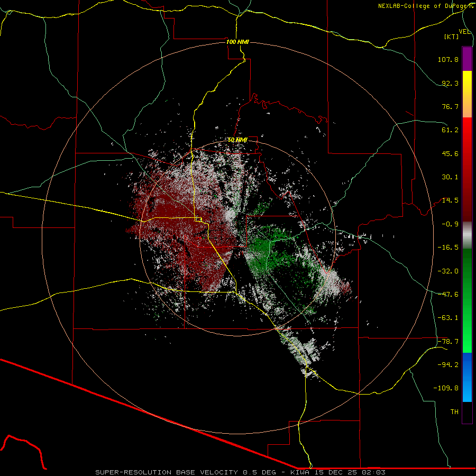
Task: Select the 92.3 legend value
Action: [x=450, y=83]
